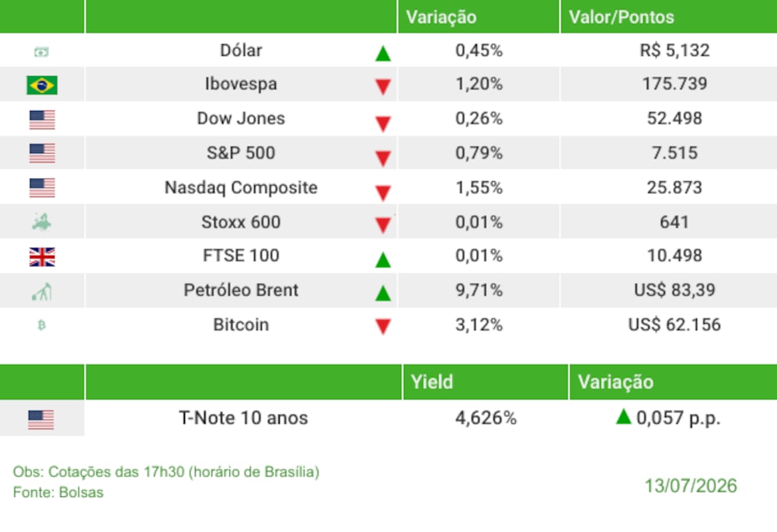Select the green up arrow for Petróleo Brent
The height and width of the screenshot is (532, 777).
383,293
